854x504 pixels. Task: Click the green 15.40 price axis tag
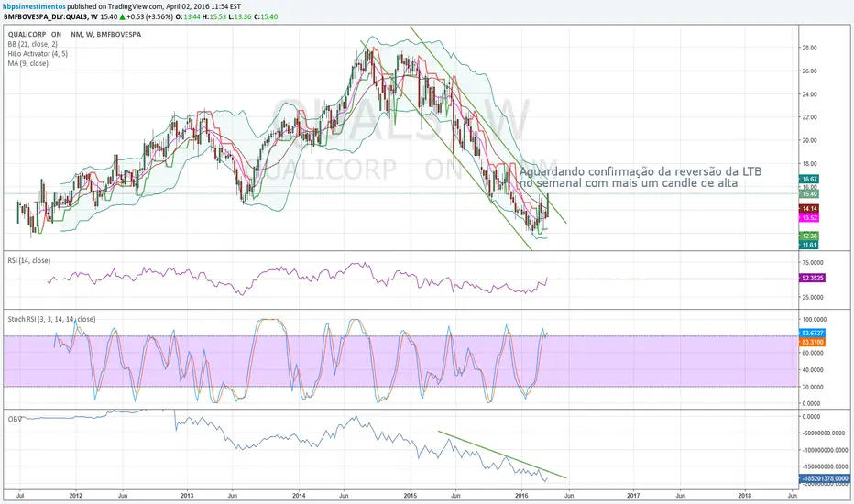pyautogui.click(x=809, y=193)
